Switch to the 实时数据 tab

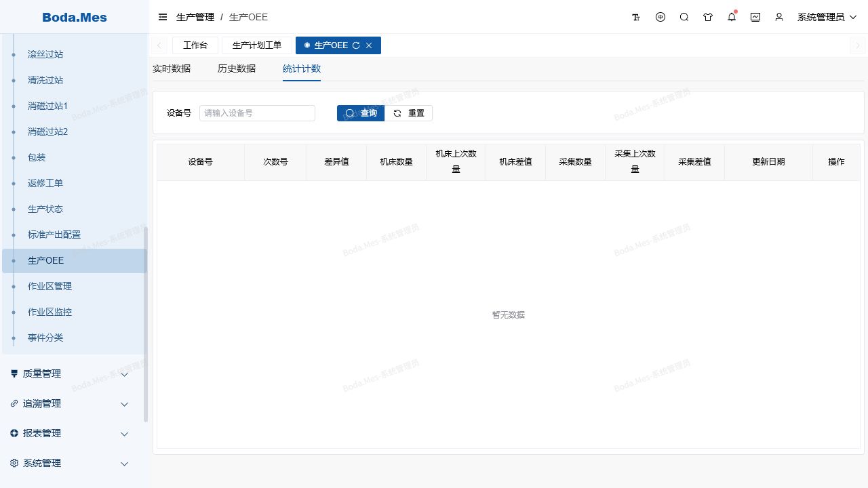coord(172,68)
